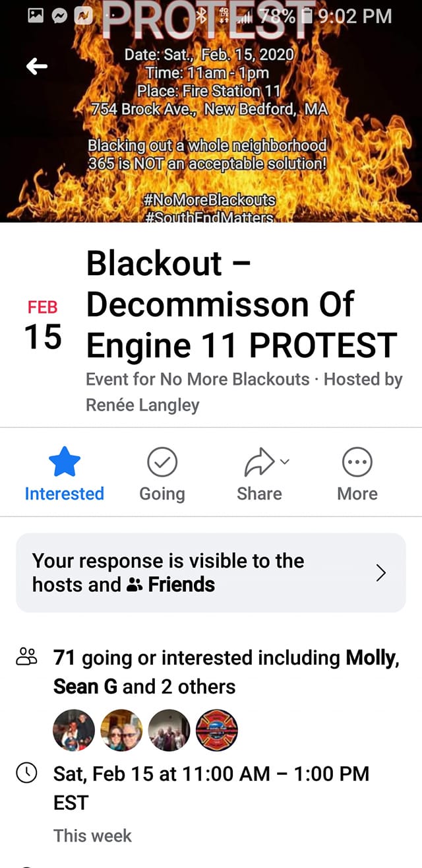Image resolution: width=422 pixels, height=868 pixels.
Task: Tap the back arrow icon
Action: click(x=36, y=67)
